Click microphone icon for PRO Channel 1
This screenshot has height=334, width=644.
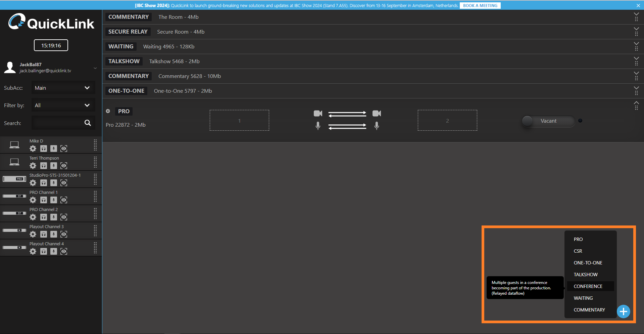(54, 200)
